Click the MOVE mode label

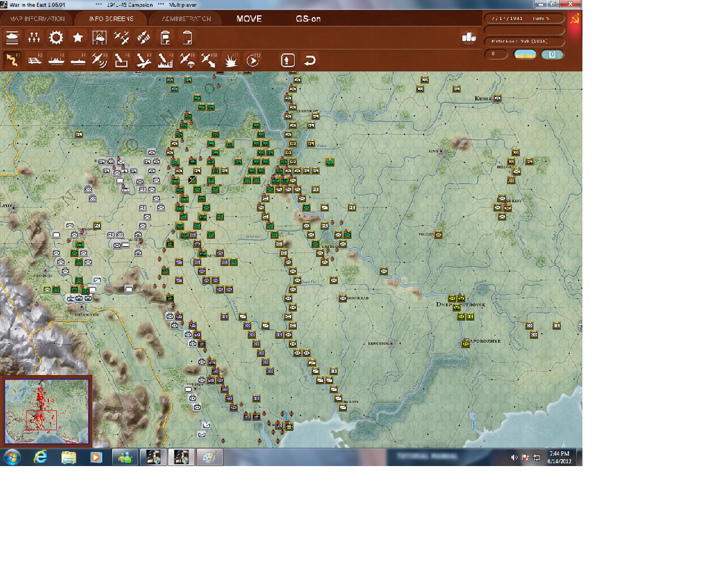(x=249, y=19)
